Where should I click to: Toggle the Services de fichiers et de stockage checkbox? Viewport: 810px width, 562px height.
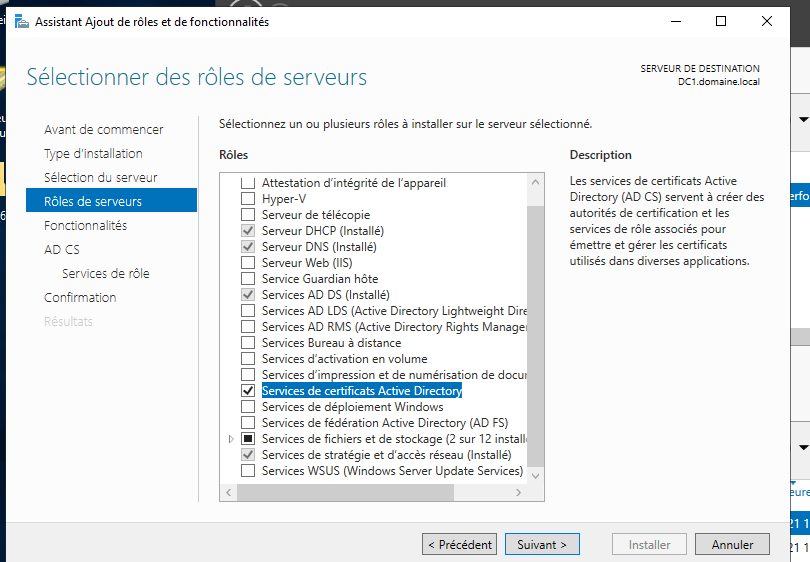point(248,439)
